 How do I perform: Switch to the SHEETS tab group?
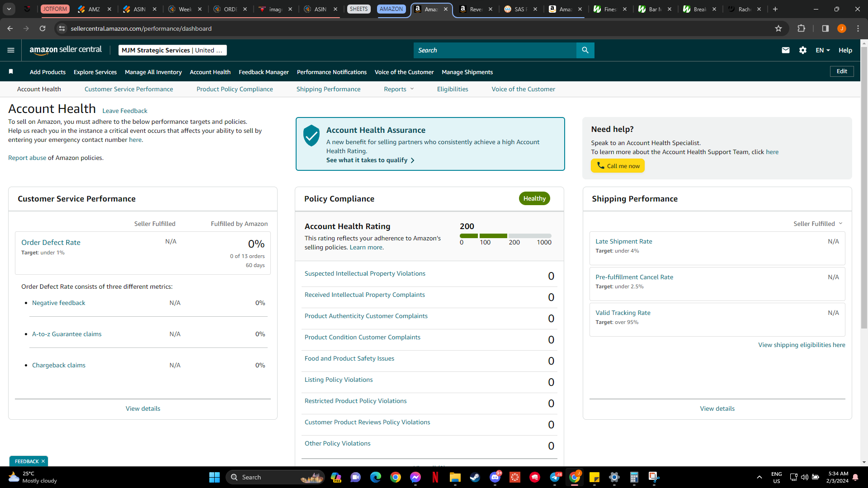click(359, 9)
